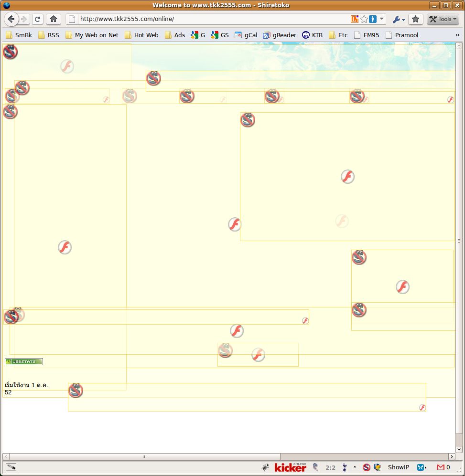Activate blocked Flash in top-left banner
Image resolution: width=465 pixels, height=476 pixels.
[x=67, y=66]
